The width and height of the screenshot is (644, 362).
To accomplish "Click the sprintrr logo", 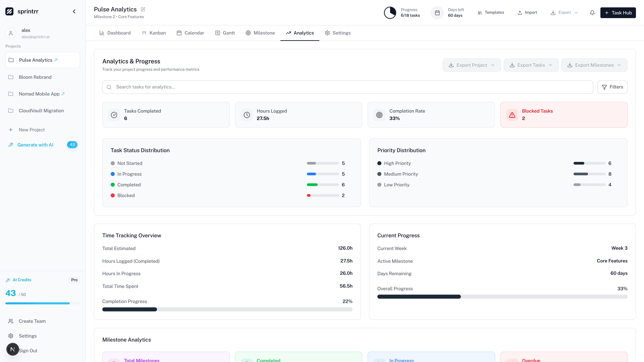I will pyautogui.click(x=10, y=11).
